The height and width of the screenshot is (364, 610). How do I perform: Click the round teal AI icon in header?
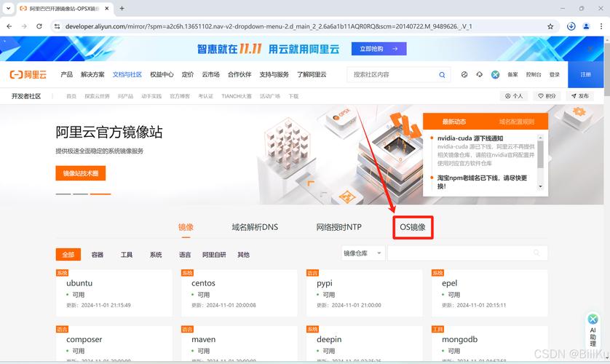495,74
